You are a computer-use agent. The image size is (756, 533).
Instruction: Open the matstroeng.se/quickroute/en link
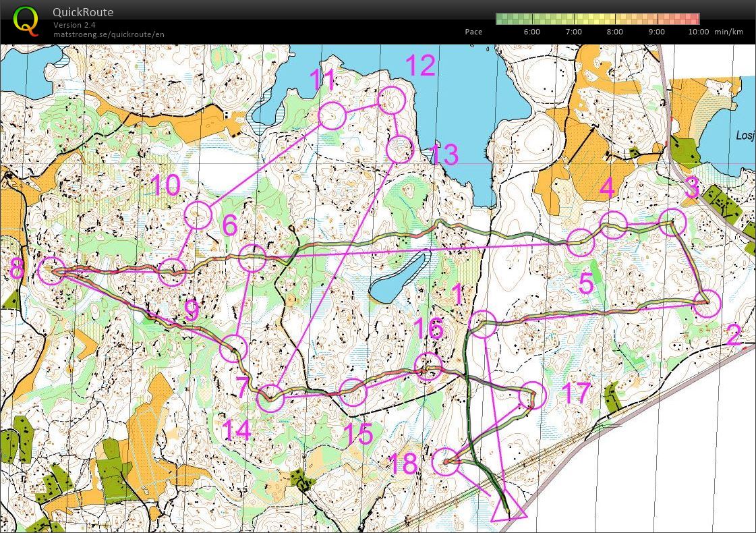(109, 34)
